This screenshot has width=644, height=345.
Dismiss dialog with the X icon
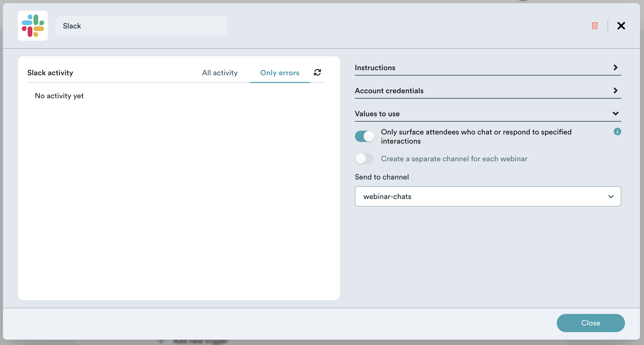[621, 26]
